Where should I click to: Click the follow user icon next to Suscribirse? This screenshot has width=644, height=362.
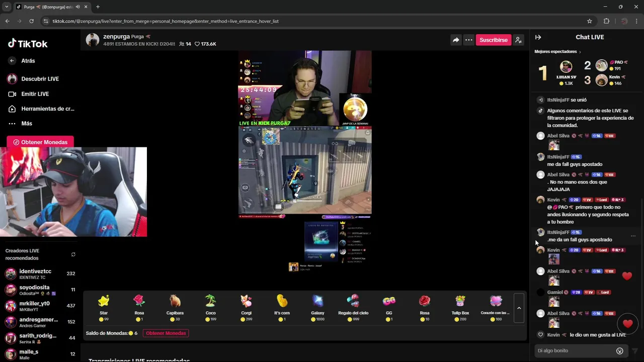[518, 40]
